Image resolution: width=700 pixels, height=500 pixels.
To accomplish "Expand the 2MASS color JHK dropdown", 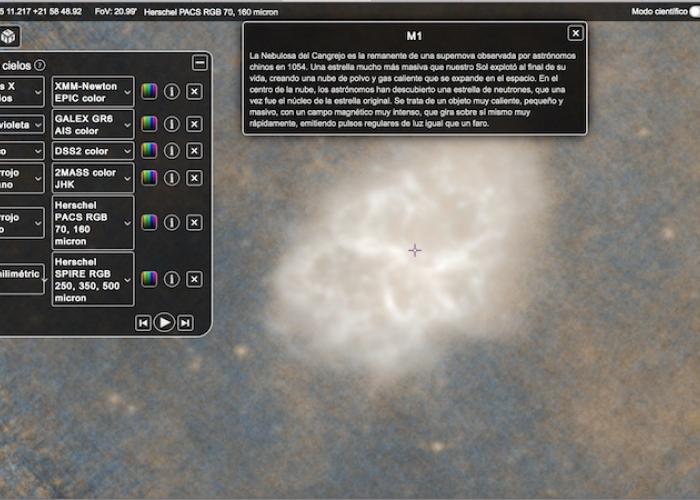I will pyautogui.click(x=92, y=178).
